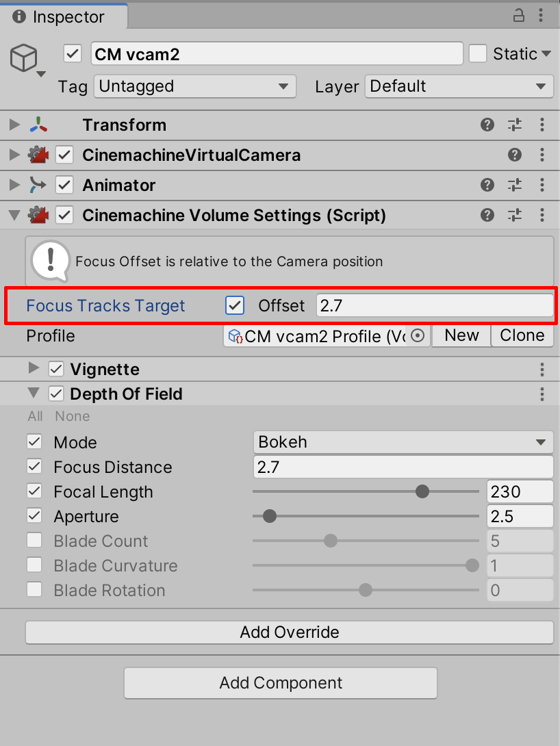Toggle the Static checkbox

coord(478,53)
